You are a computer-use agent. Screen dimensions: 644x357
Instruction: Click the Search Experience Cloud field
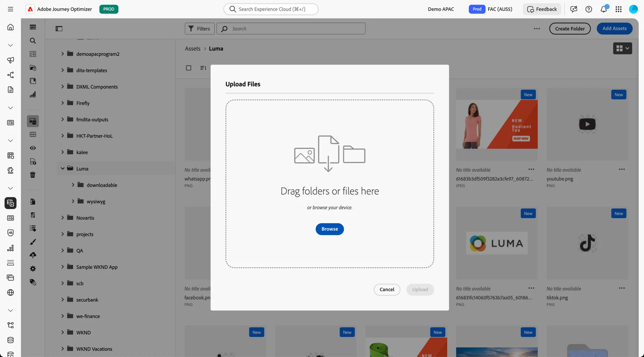271,9
